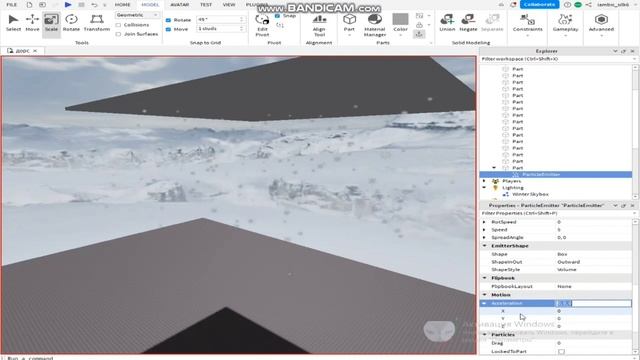Click the share icon near username

(588, 4)
